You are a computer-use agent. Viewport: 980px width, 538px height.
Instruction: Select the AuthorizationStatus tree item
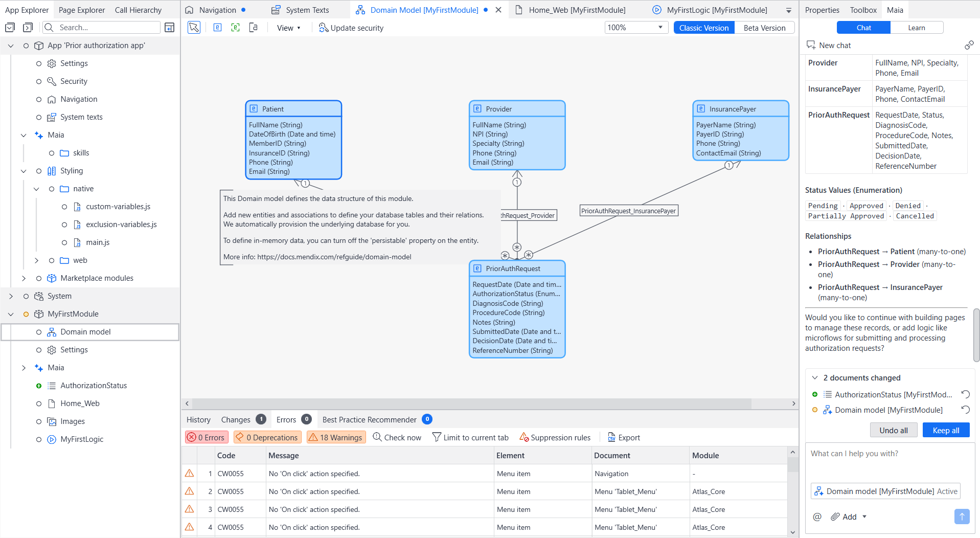[x=94, y=386]
